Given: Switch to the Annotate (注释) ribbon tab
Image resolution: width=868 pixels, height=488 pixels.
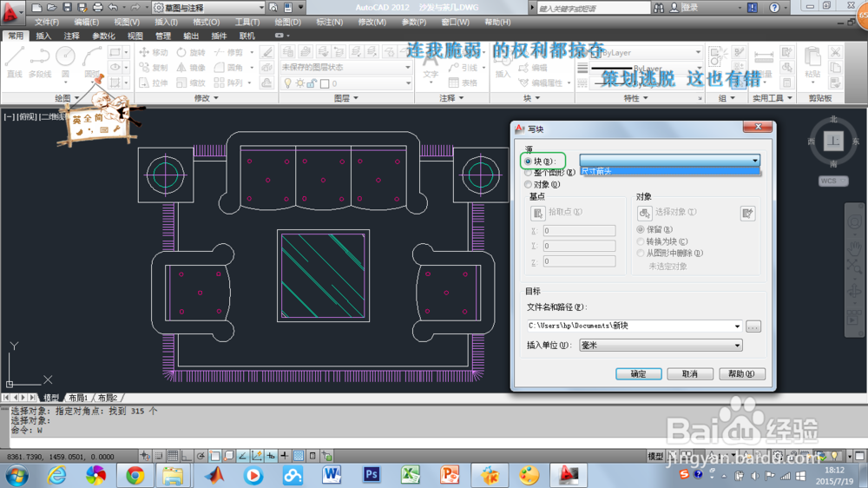Looking at the screenshot, I should (71, 36).
